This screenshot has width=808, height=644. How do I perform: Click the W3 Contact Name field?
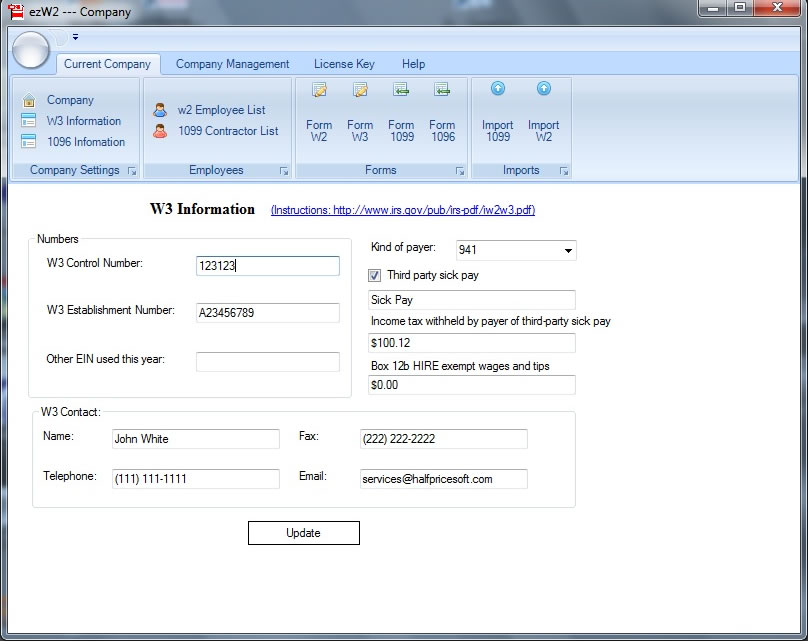tap(196, 439)
